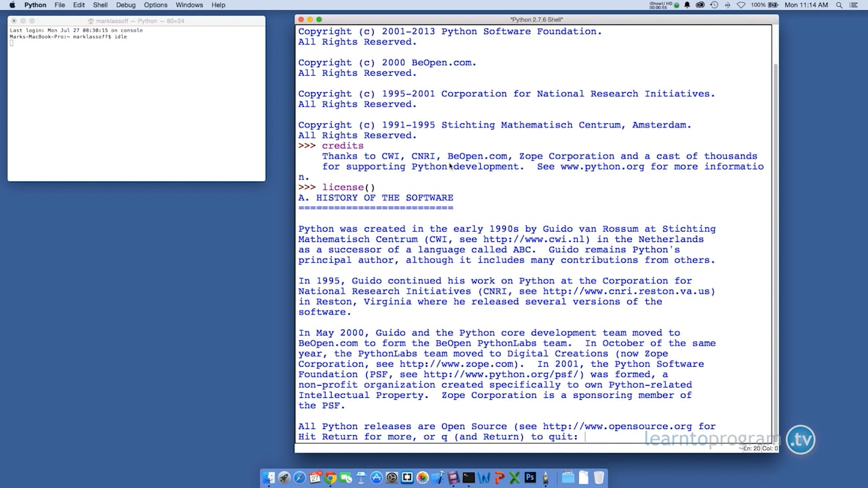868x488 pixels.
Task: Open the Options menu
Action: [155, 5]
